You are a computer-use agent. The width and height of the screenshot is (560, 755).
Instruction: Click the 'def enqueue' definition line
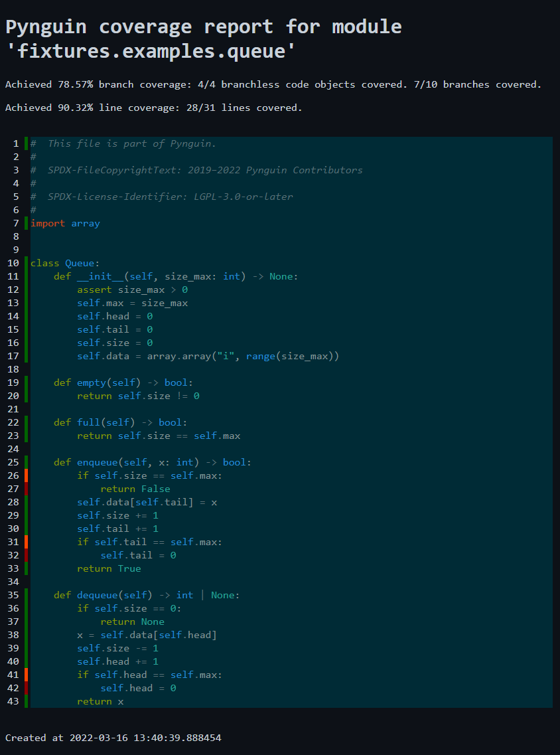click(153, 462)
